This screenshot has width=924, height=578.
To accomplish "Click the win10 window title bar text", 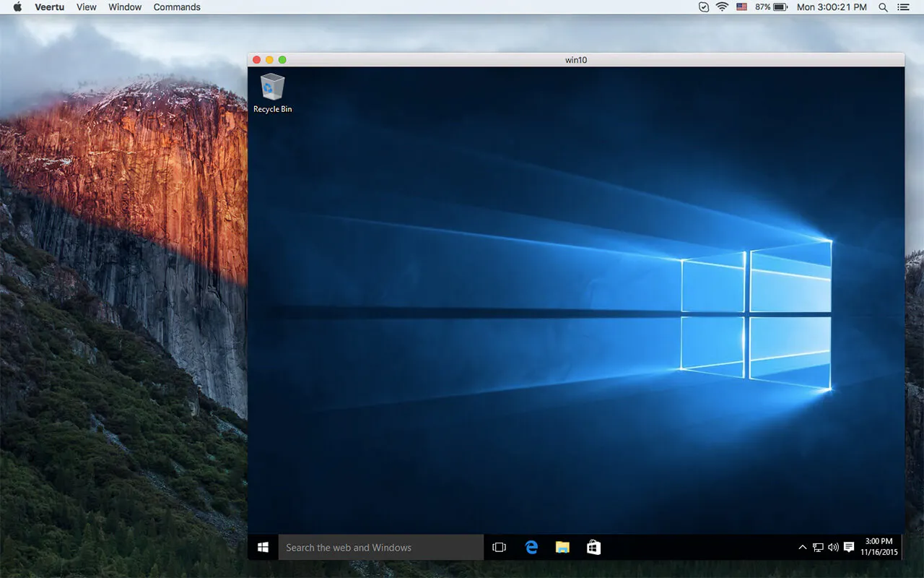I will pos(576,60).
